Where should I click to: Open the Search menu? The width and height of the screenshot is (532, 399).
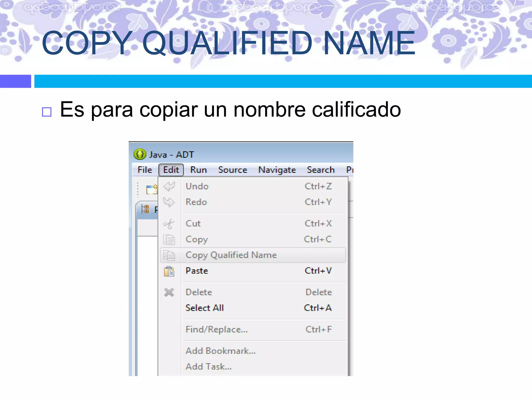click(x=321, y=170)
